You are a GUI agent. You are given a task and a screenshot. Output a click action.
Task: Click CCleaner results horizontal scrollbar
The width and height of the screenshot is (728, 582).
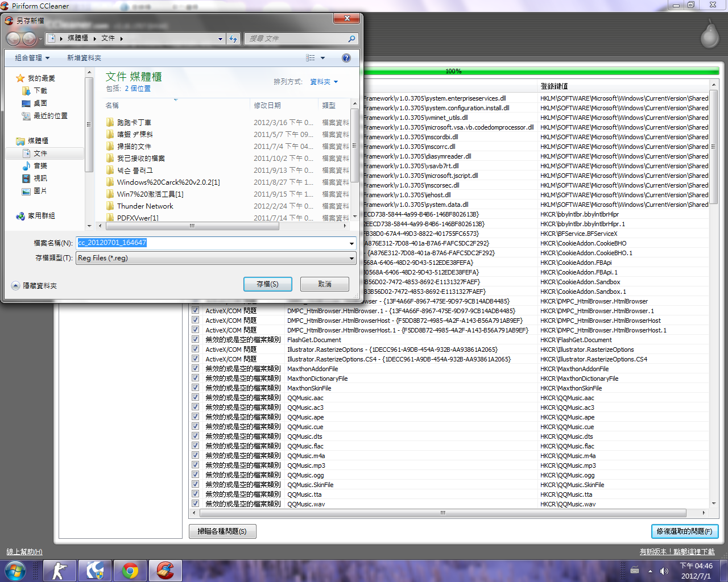point(442,513)
